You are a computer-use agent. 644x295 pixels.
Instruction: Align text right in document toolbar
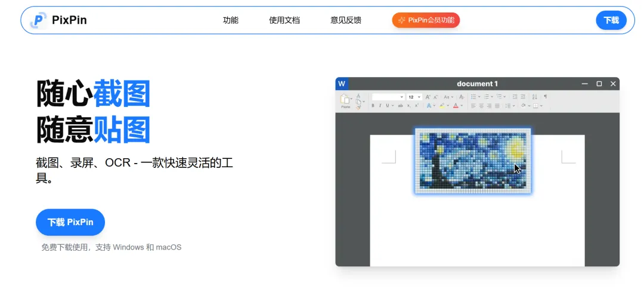pyautogui.click(x=489, y=106)
